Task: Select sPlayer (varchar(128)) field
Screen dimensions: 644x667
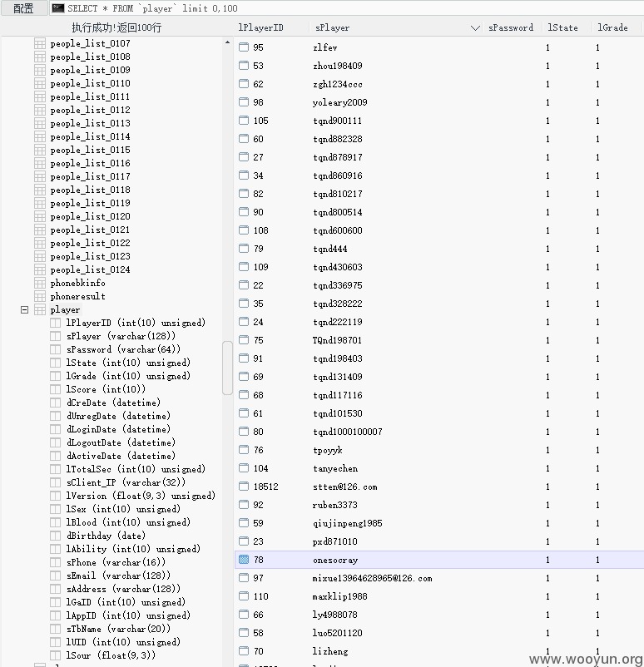Action: click(x=121, y=337)
